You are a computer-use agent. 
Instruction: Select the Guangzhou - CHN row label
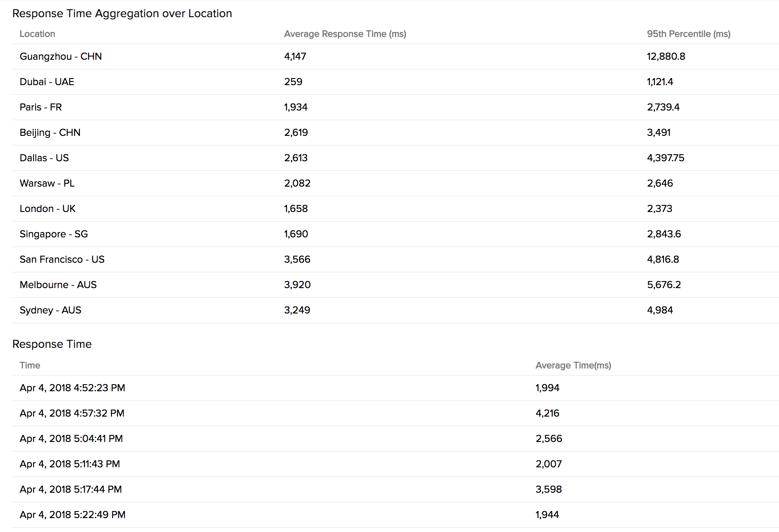click(61, 56)
